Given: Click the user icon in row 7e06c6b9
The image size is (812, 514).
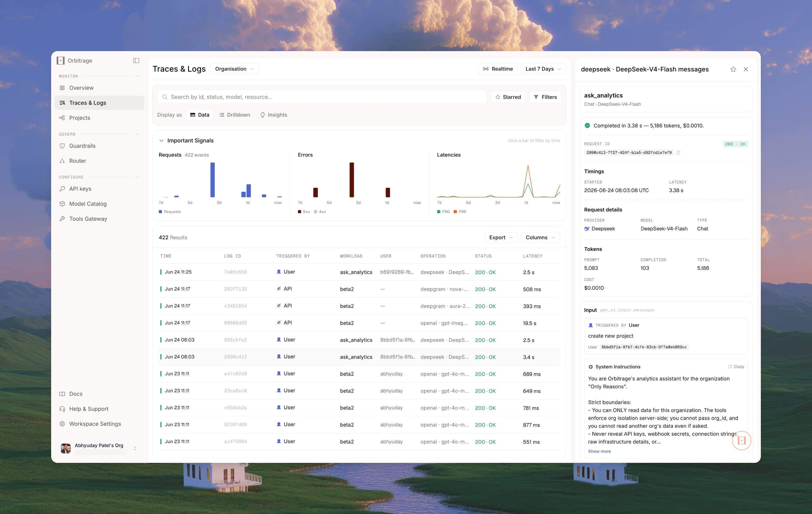Looking at the screenshot, I should [x=279, y=272].
